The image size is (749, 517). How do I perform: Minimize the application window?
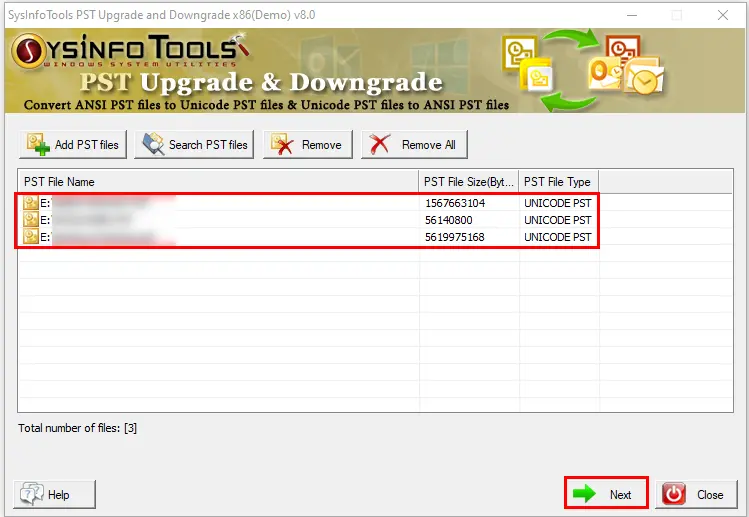pos(631,15)
